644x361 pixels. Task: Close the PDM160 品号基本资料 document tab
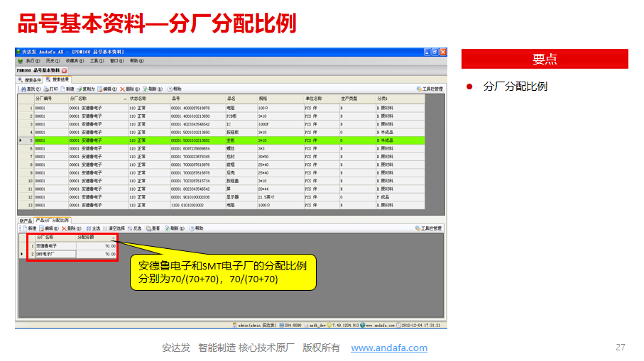(x=65, y=71)
